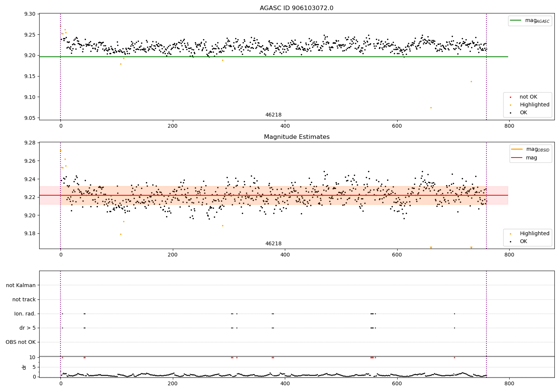560x392 pixels.
Task: Click the 'not track' axis label
Action: pos(24,300)
